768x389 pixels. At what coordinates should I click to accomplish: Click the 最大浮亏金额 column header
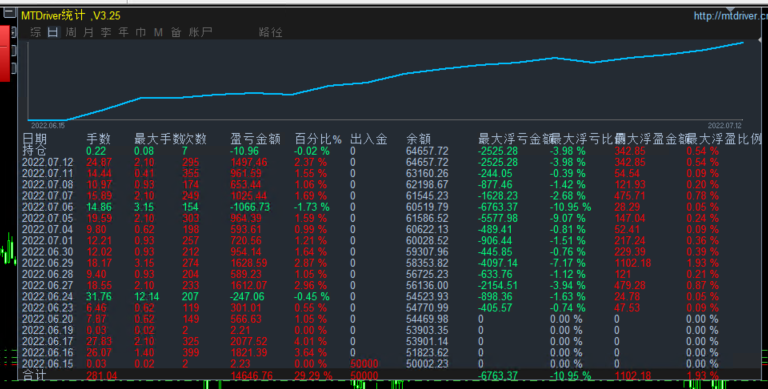(514, 139)
